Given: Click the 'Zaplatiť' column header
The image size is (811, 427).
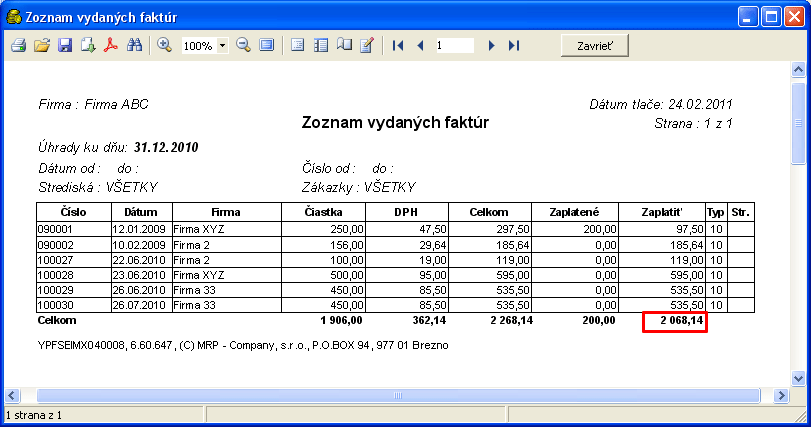Looking at the screenshot, I should [662, 212].
